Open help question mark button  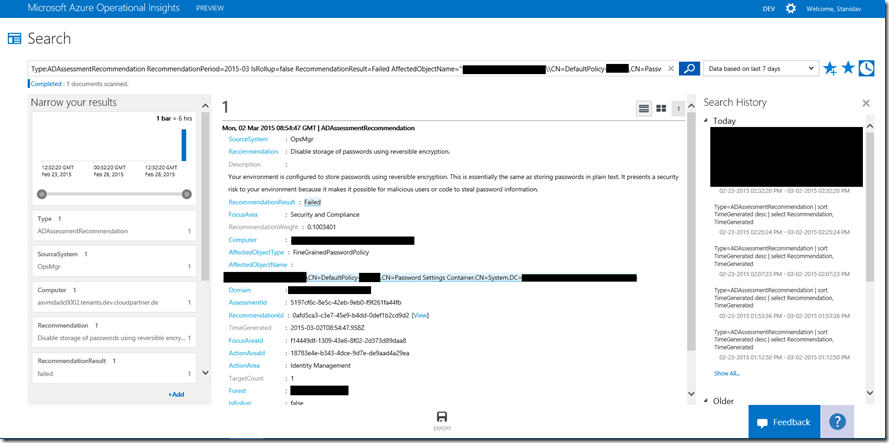pyautogui.click(x=838, y=422)
